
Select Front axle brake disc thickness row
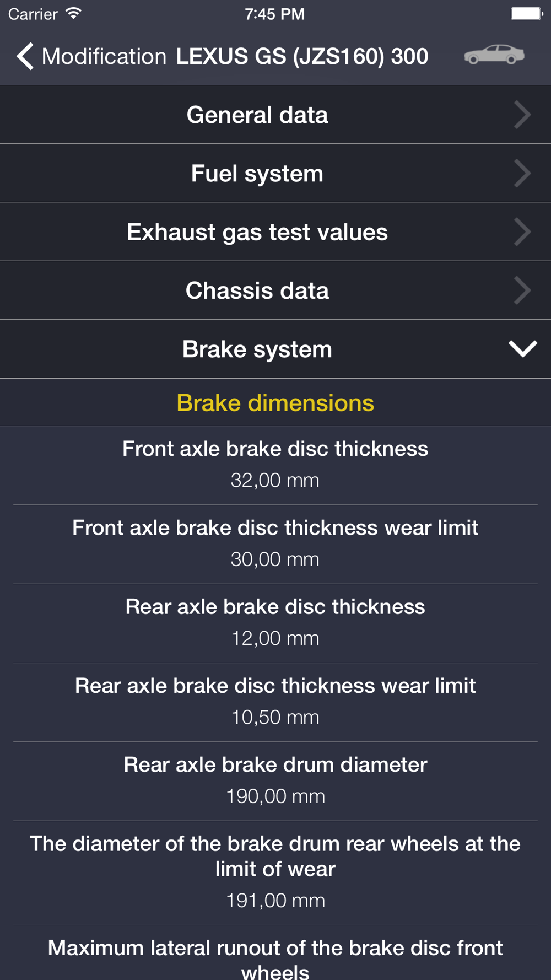275,464
